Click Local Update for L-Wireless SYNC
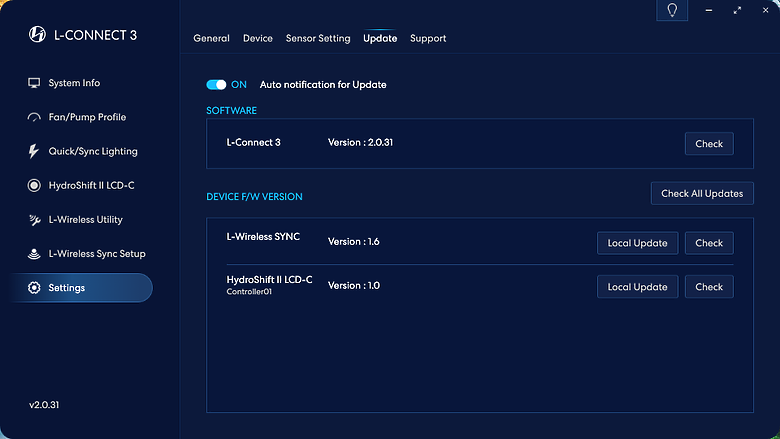This screenshot has height=439, width=780. 637,243
